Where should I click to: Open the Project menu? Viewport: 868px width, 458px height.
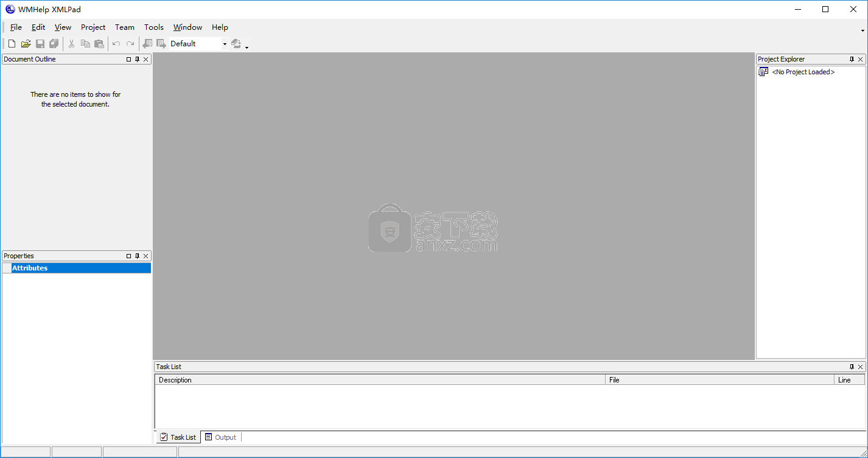pos(93,27)
